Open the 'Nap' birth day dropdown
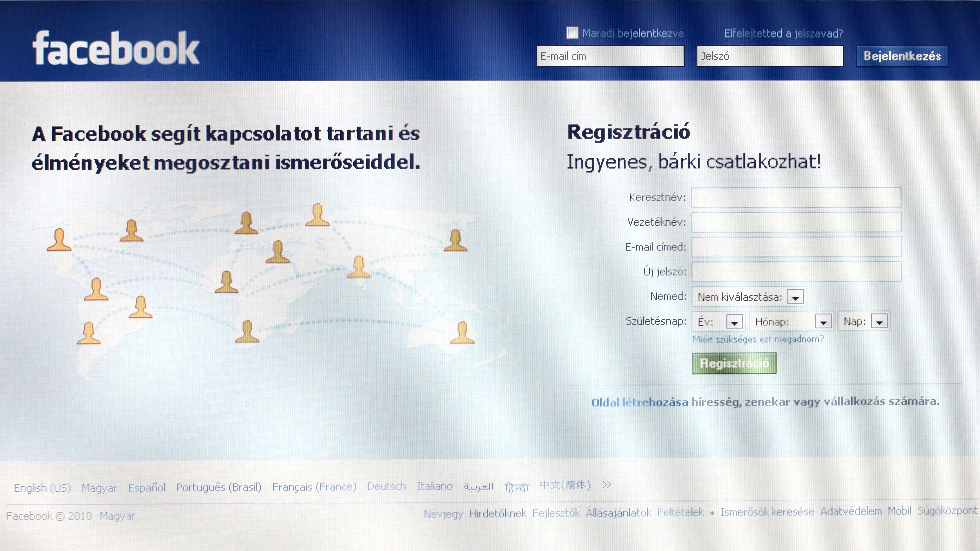 point(864,322)
